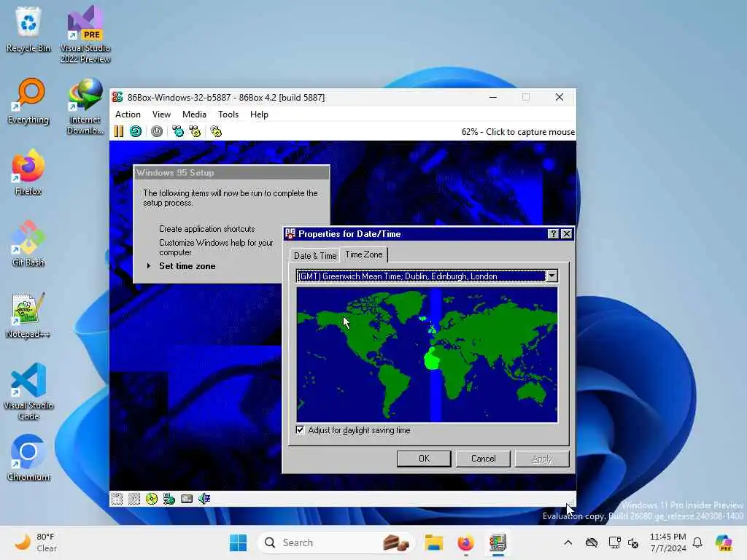Send Ctrl+Alt+Del via toolbar icon

pos(178,131)
